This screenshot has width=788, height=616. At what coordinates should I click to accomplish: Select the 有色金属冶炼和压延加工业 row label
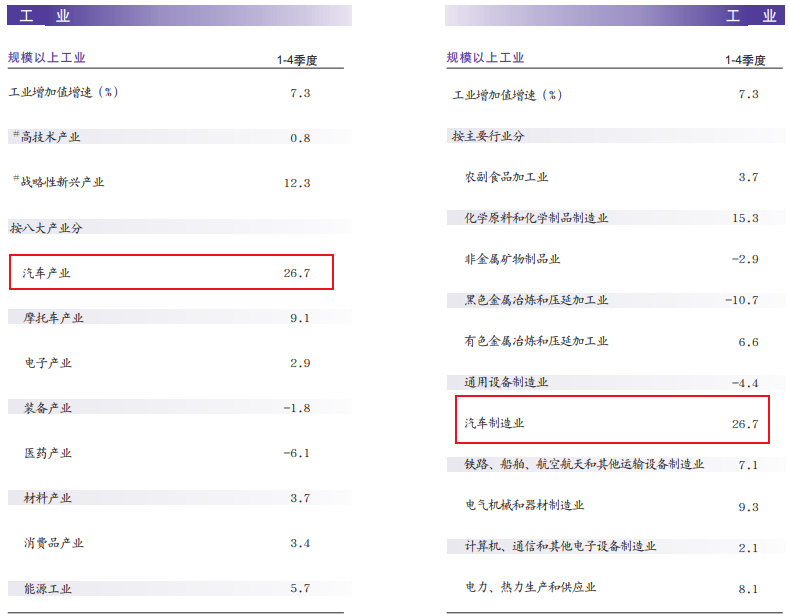(536, 341)
